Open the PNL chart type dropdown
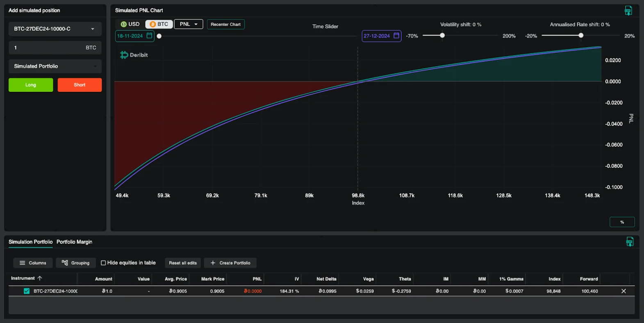The height and width of the screenshot is (323, 644). [189, 24]
